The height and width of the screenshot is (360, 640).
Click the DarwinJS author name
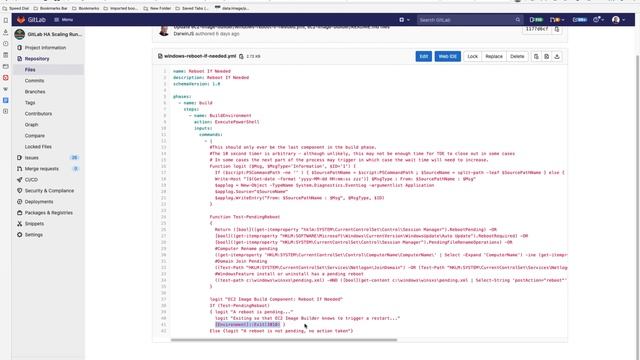184,34
